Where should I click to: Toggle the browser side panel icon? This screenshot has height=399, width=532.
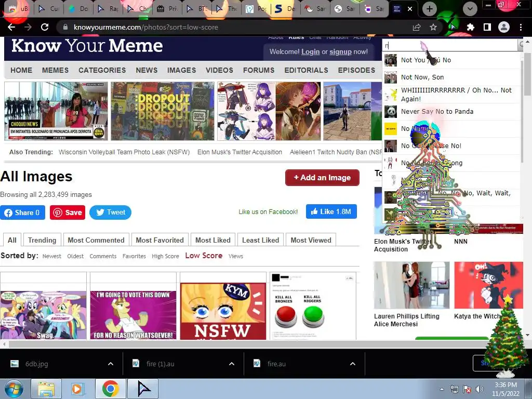(487, 27)
